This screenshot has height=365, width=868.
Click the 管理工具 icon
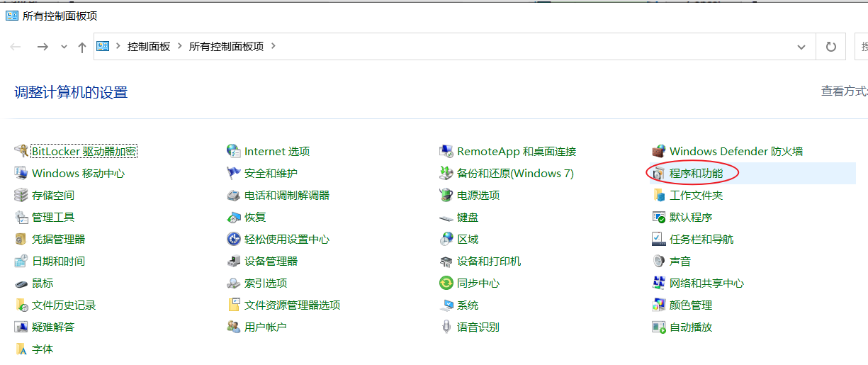click(21, 217)
